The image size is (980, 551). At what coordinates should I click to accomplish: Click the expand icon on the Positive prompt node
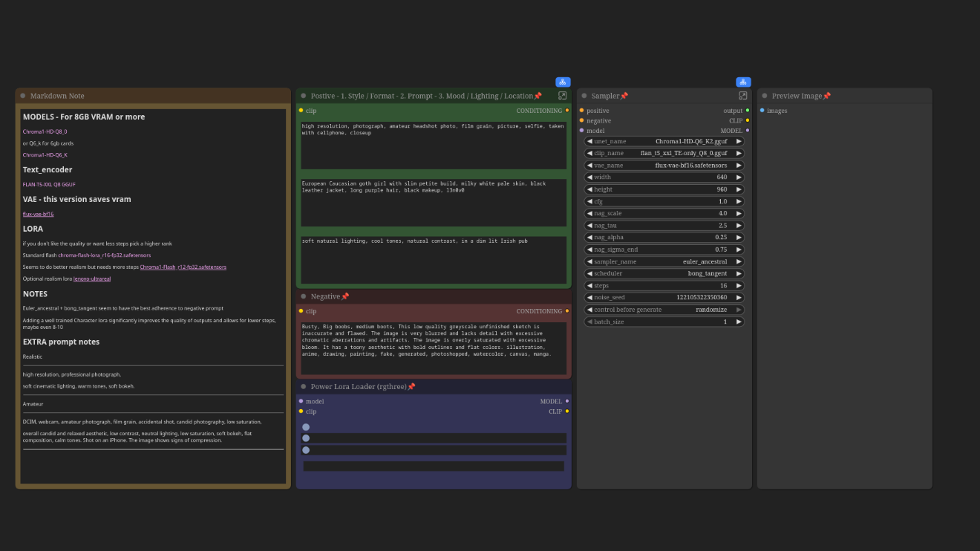562,96
